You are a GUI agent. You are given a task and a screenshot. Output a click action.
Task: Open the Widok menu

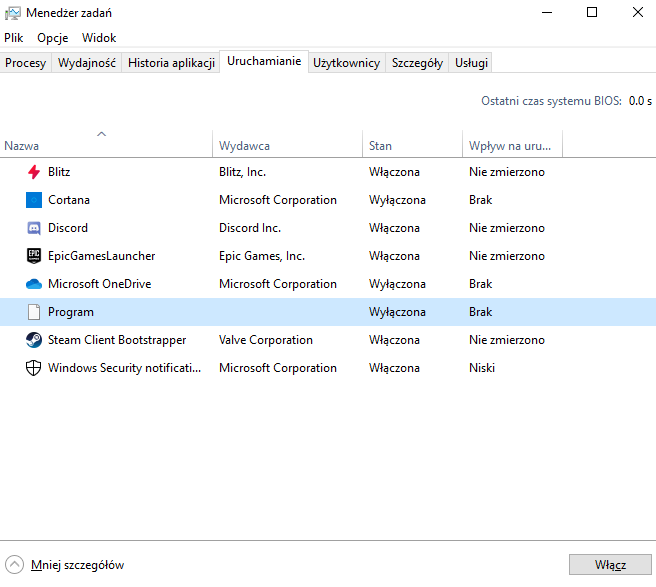[99, 38]
